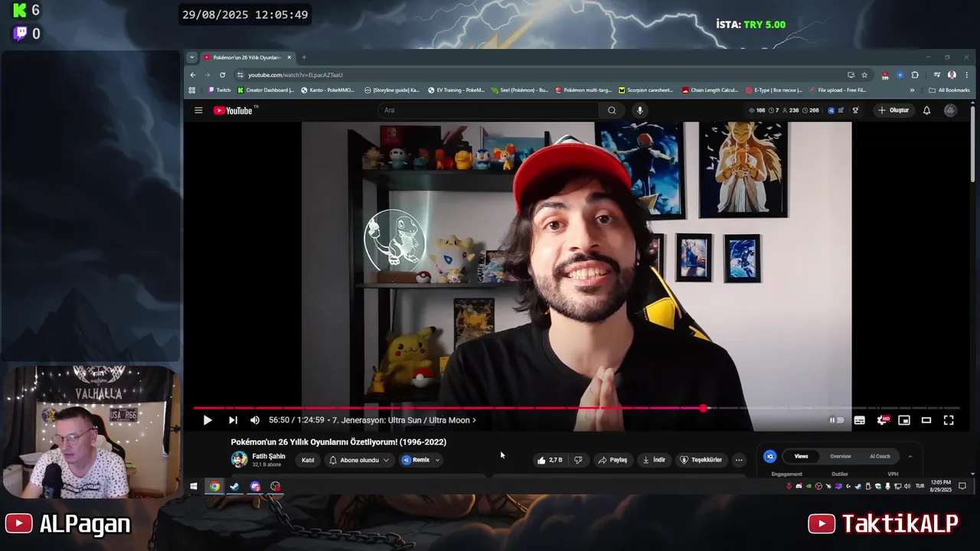Viewport: 980px width, 551px height.
Task: Enter fullscreen video mode
Action: (x=949, y=420)
